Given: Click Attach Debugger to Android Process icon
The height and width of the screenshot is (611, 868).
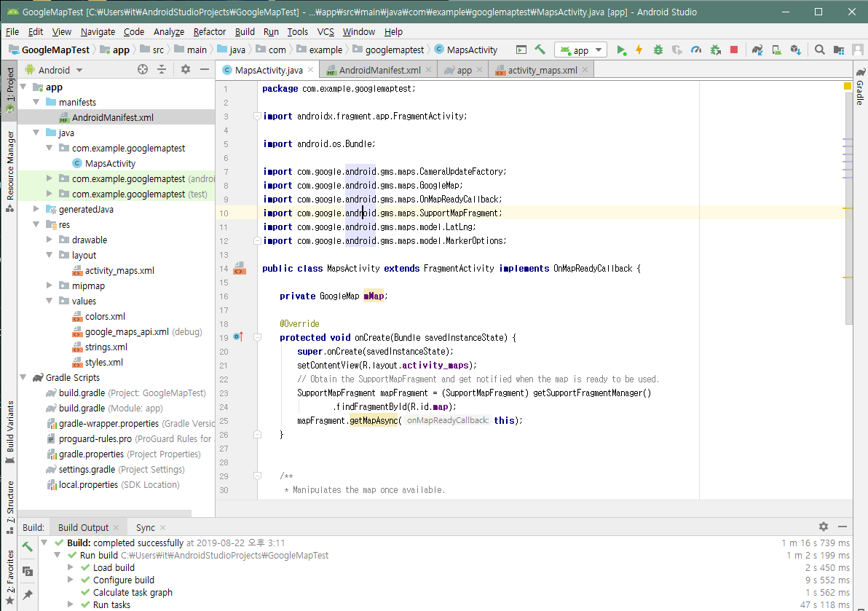Looking at the screenshot, I should (x=715, y=50).
